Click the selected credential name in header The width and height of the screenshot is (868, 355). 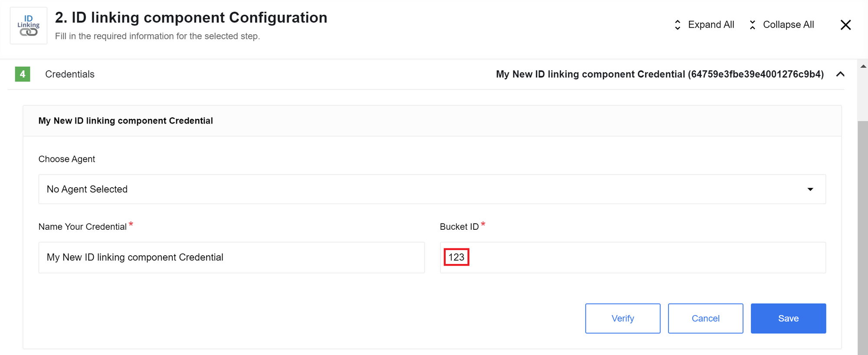(660, 74)
